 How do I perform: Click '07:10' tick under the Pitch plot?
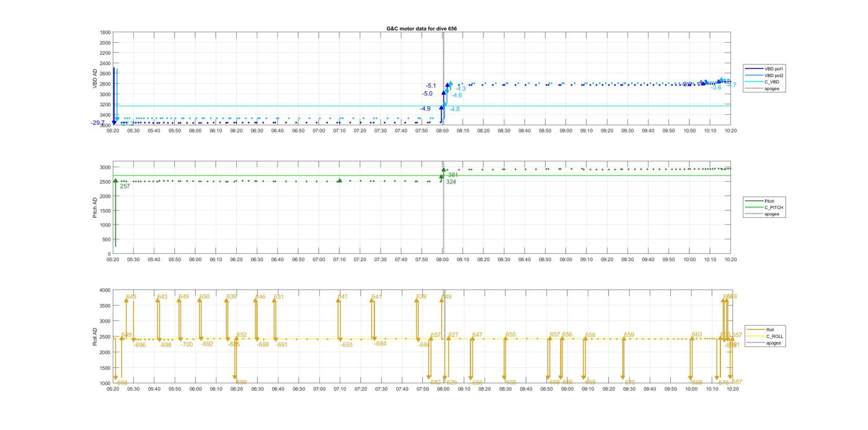click(339, 259)
